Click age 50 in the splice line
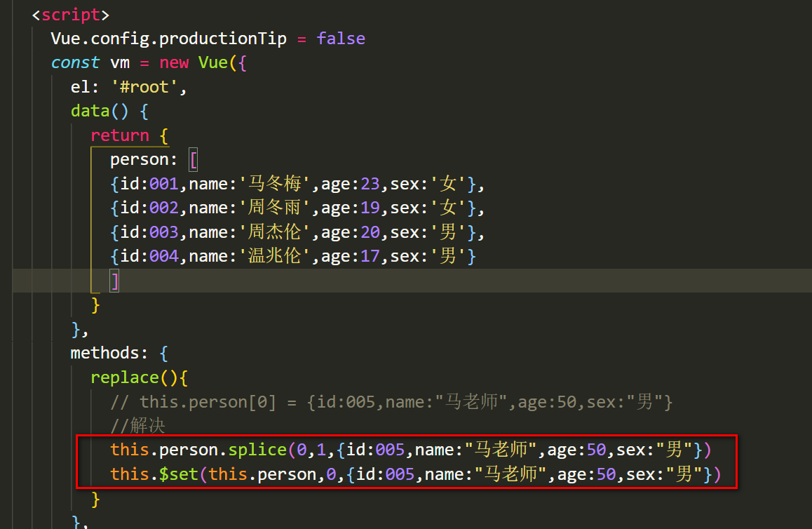 pos(597,450)
